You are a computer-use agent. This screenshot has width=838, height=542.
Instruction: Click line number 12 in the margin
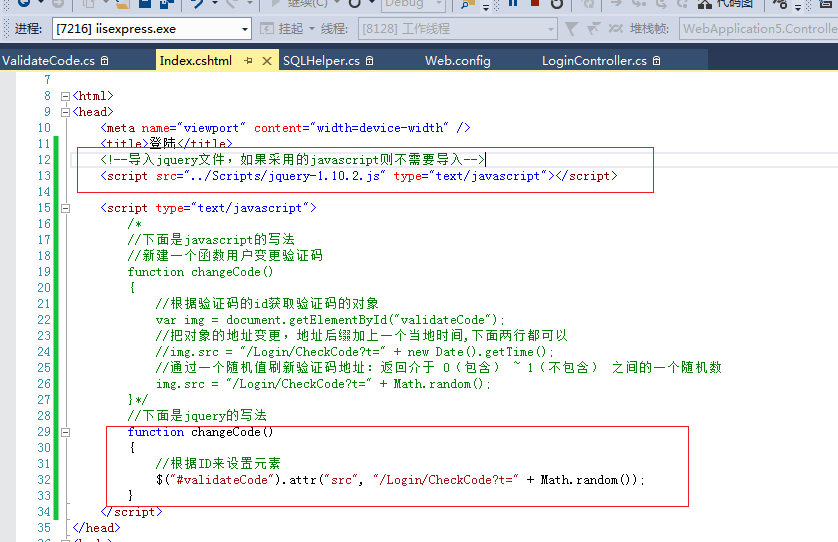pyautogui.click(x=44, y=160)
